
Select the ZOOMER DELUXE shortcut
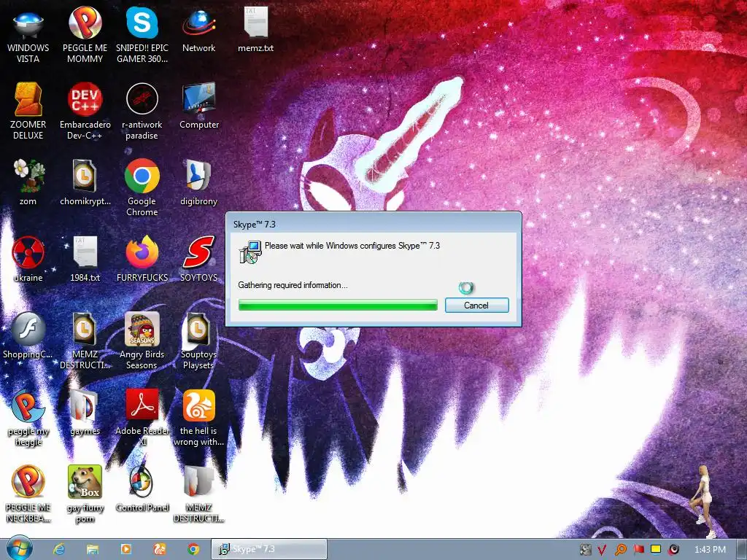[28, 112]
